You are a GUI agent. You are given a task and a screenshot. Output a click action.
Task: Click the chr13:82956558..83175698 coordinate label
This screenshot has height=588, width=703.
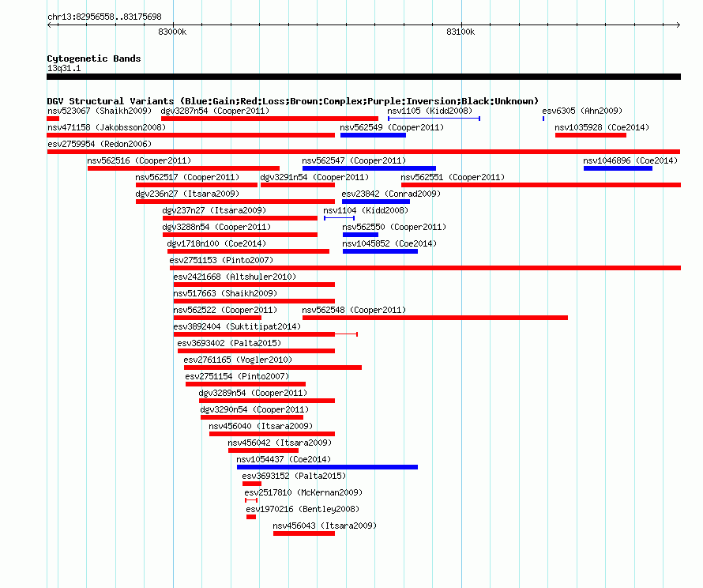pos(104,17)
